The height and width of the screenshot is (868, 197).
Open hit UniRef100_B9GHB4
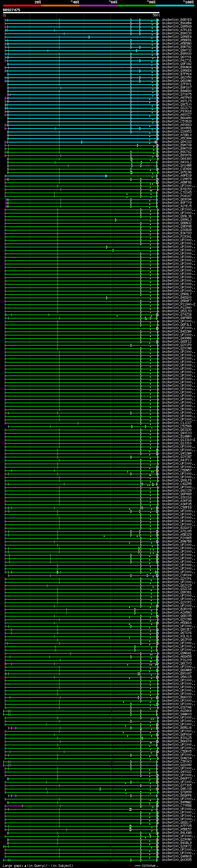pyautogui.click(x=177, y=23)
